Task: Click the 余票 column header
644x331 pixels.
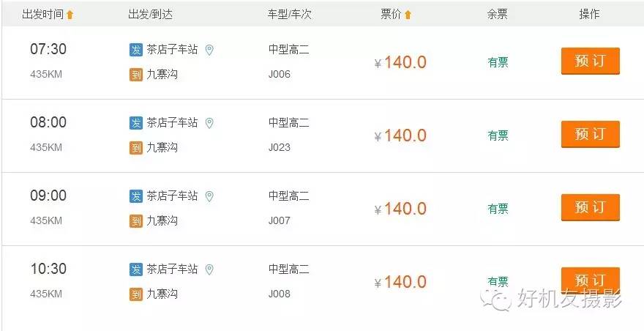Action: (x=498, y=15)
